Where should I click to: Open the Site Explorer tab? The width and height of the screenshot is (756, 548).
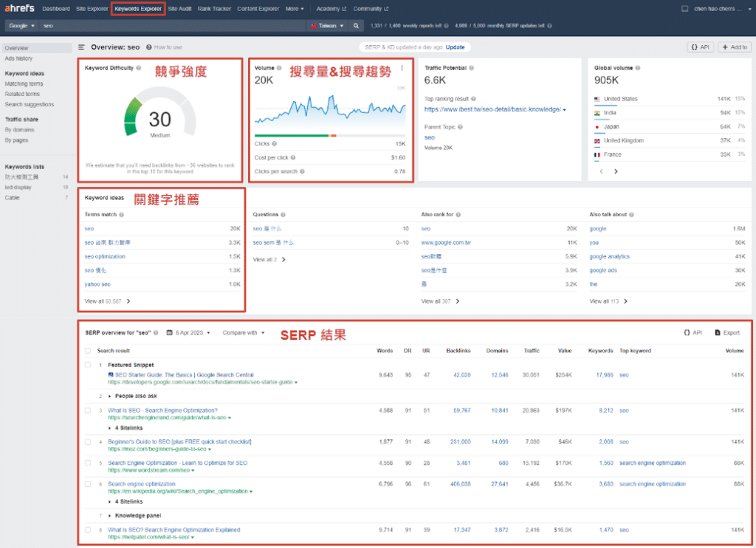click(x=92, y=9)
